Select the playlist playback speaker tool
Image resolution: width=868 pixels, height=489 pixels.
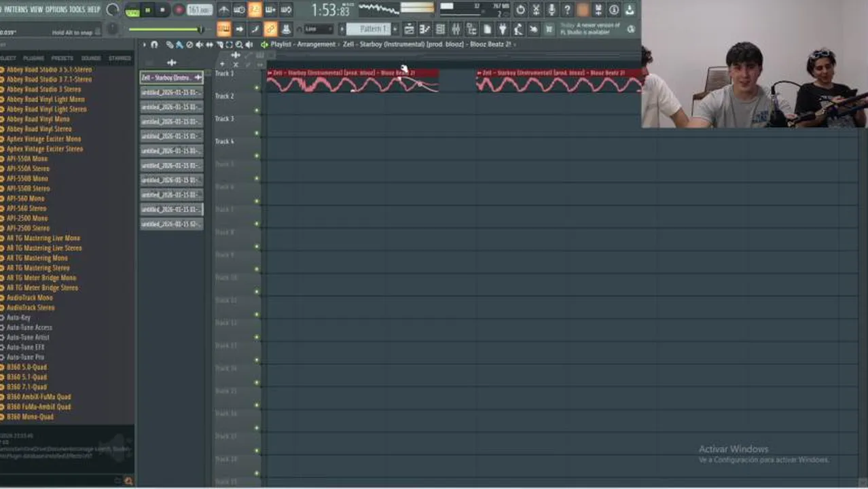249,45
